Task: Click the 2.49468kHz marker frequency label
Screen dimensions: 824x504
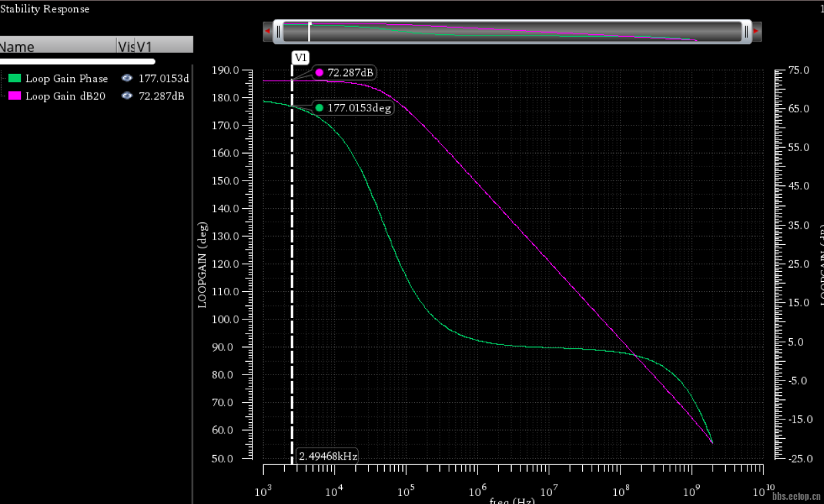Action: (x=327, y=456)
